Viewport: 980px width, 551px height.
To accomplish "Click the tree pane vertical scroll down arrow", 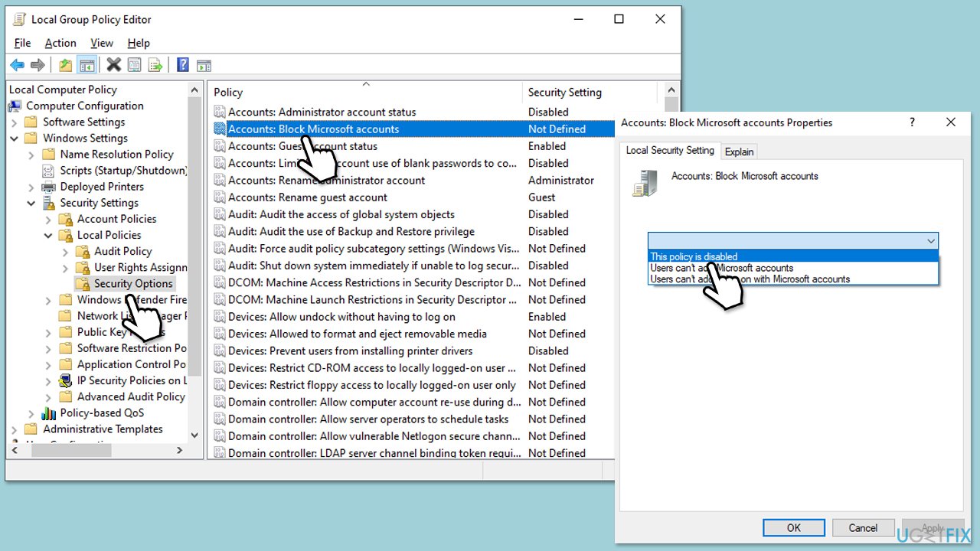I will [194, 435].
